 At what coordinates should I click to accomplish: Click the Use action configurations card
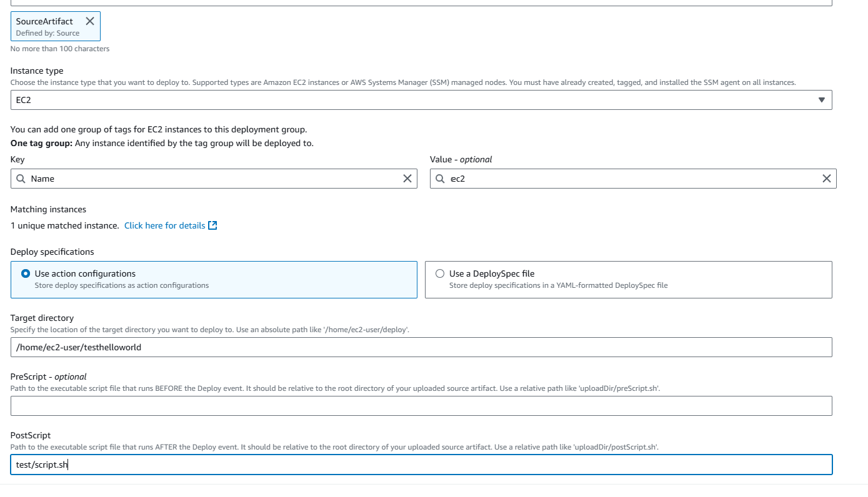point(213,279)
